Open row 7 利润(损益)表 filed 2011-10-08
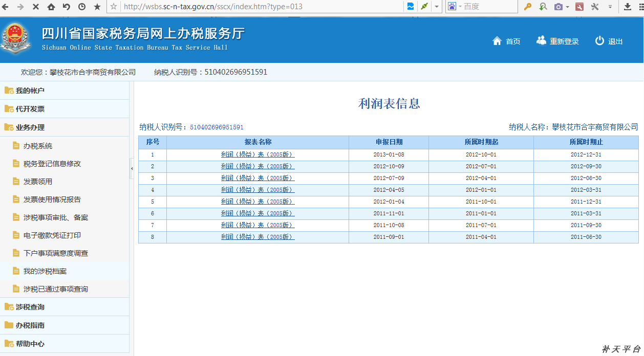Screen dimensions: 644x356 [257, 225]
